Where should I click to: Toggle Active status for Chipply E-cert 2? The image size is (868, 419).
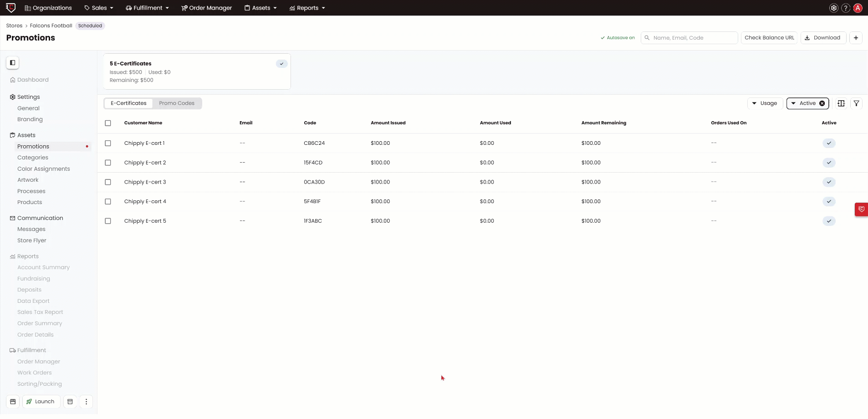pos(829,163)
